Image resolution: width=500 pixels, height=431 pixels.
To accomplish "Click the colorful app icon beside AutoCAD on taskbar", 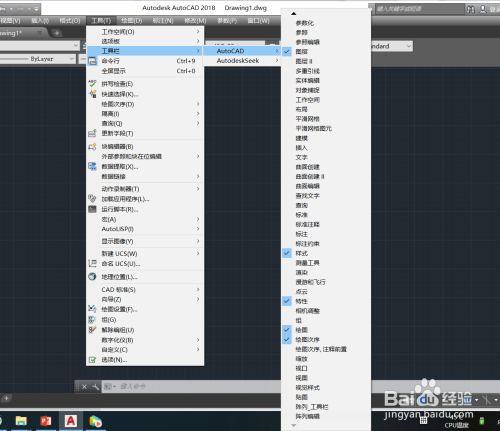I will click(96, 421).
